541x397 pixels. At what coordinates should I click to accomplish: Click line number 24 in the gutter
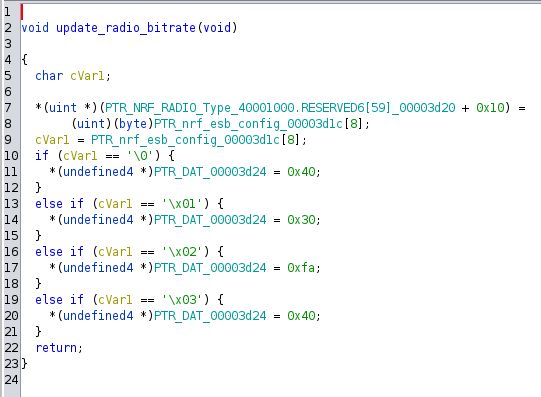pyautogui.click(x=11, y=379)
